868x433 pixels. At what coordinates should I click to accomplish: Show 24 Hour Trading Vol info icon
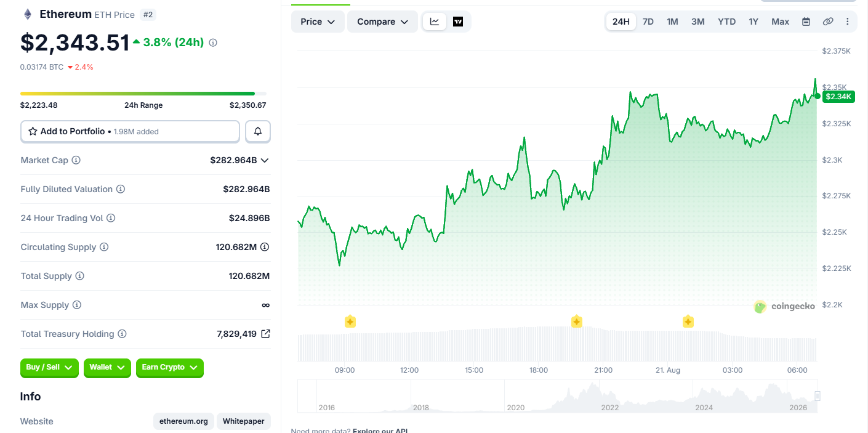[x=111, y=218]
